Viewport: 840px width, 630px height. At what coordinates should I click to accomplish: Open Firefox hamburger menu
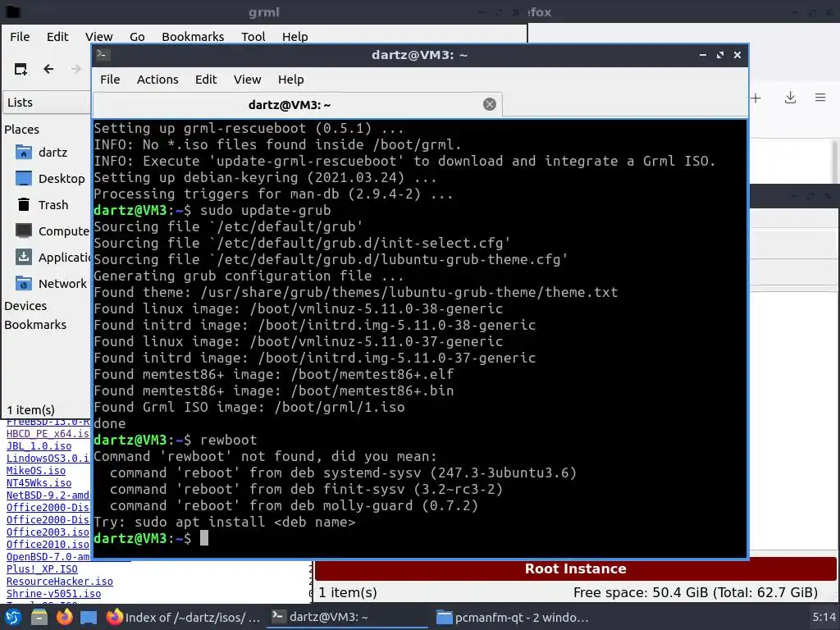[x=820, y=98]
